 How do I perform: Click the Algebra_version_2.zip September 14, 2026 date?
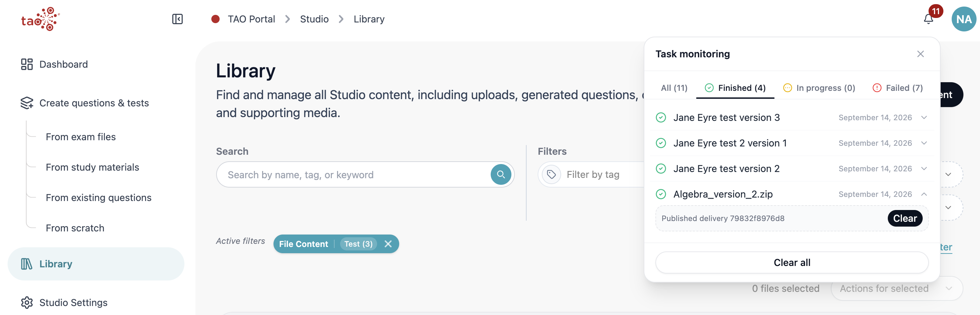(875, 194)
